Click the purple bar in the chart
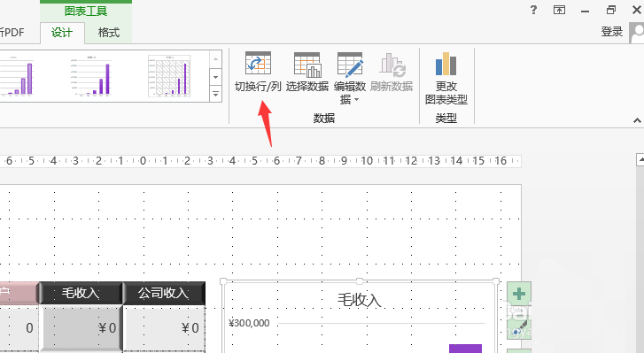 tap(465, 349)
